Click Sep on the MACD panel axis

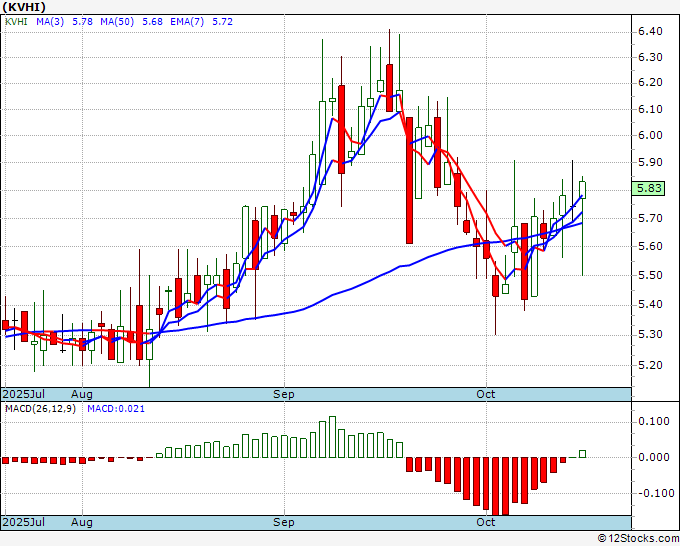[x=284, y=522]
